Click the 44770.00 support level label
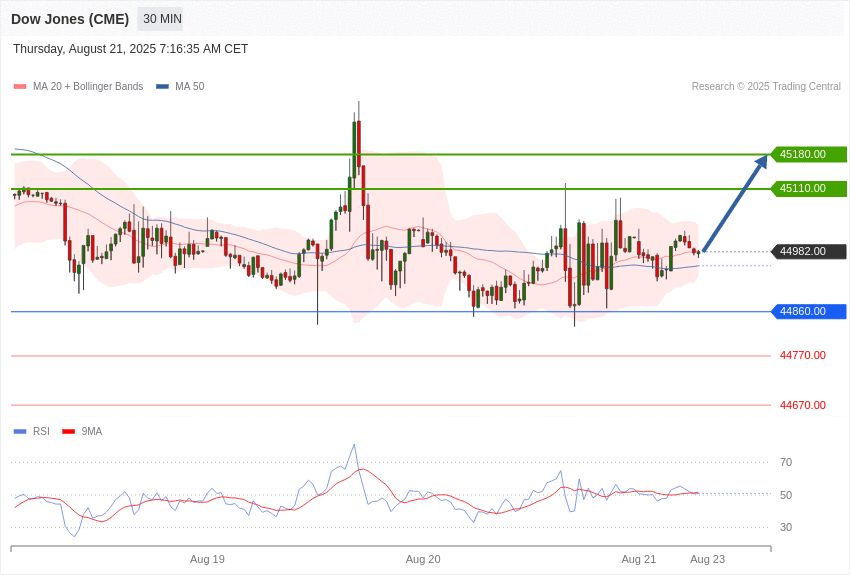 click(803, 355)
